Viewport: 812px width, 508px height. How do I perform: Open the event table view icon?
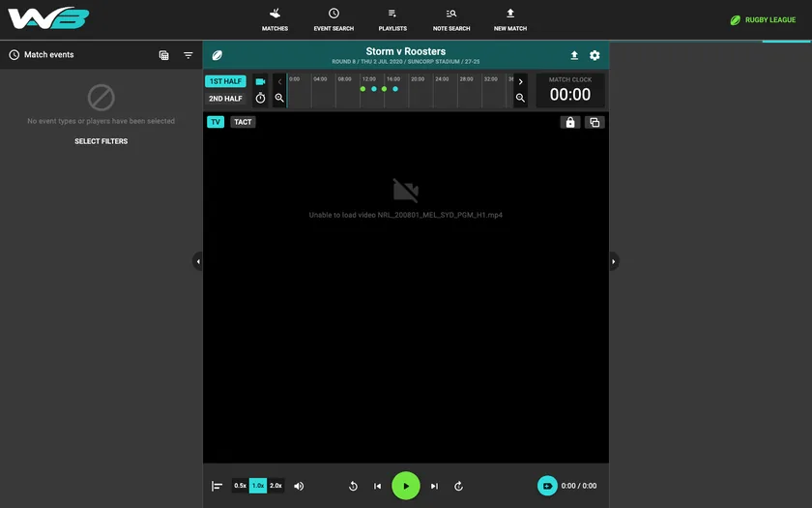tap(163, 55)
